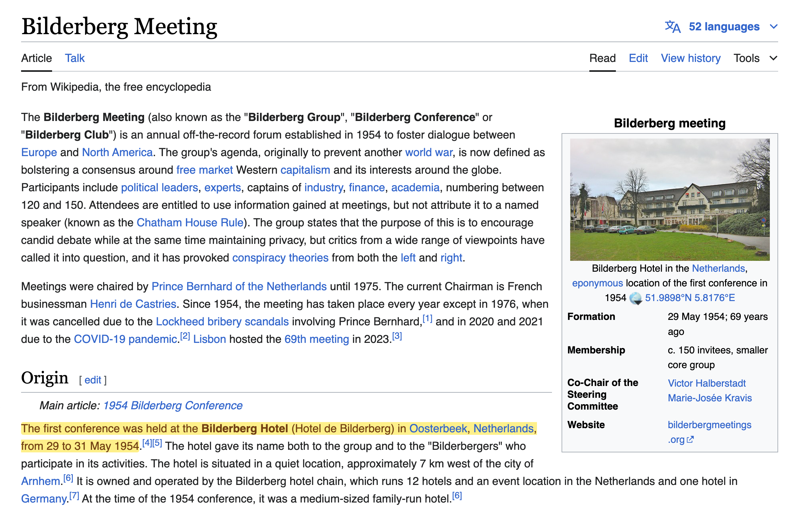Click the Marie-Josée Kravis link

click(x=709, y=398)
